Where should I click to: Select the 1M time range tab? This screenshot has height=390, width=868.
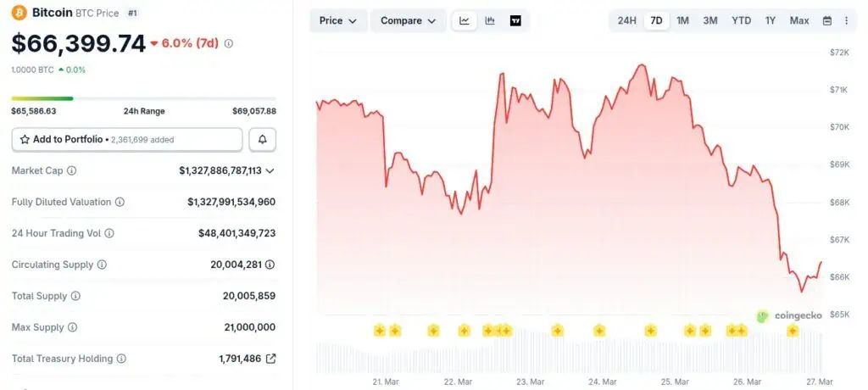click(682, 20)
